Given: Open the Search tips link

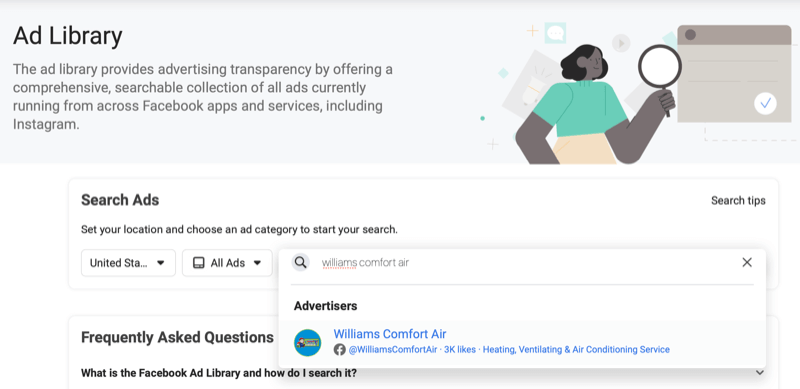Looking at the screenshot, I should (738, 201).
